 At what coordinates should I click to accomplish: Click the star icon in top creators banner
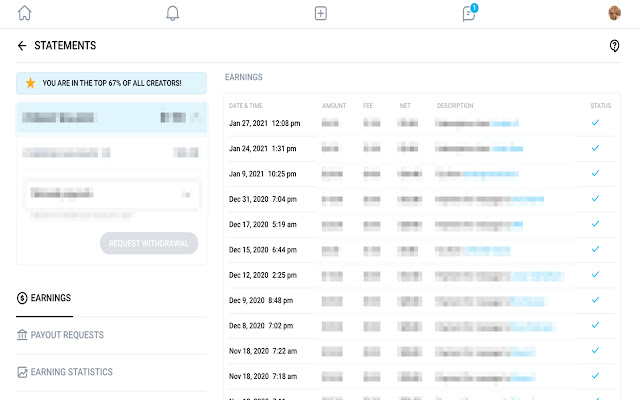(31, 83)
